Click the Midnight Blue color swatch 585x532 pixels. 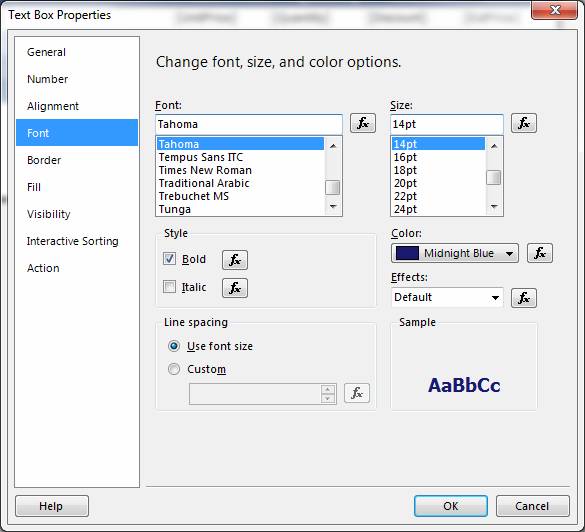407,253
